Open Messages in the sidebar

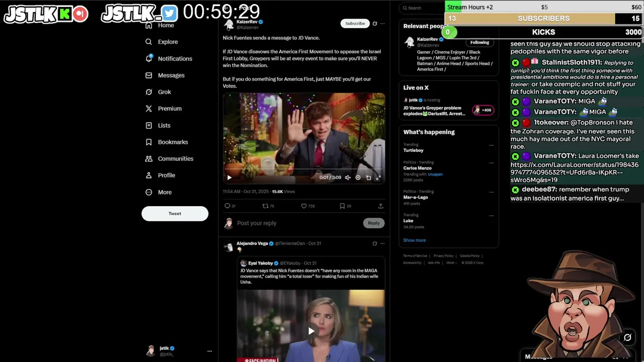[165, 75]
